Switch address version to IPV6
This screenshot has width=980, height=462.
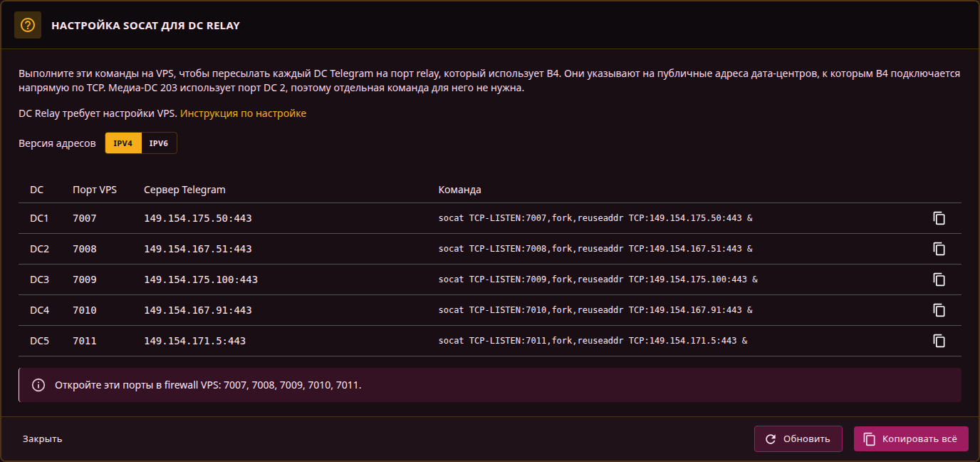pyautogui.click(x=159, y=143)
